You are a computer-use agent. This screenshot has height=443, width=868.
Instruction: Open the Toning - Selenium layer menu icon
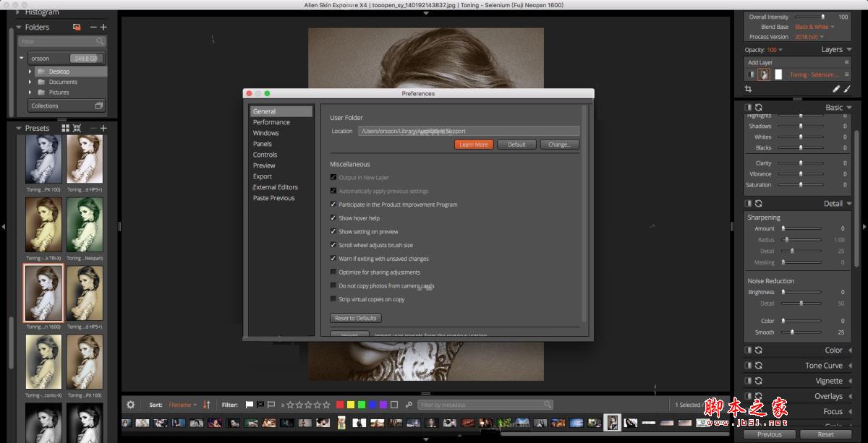point(846,74)
